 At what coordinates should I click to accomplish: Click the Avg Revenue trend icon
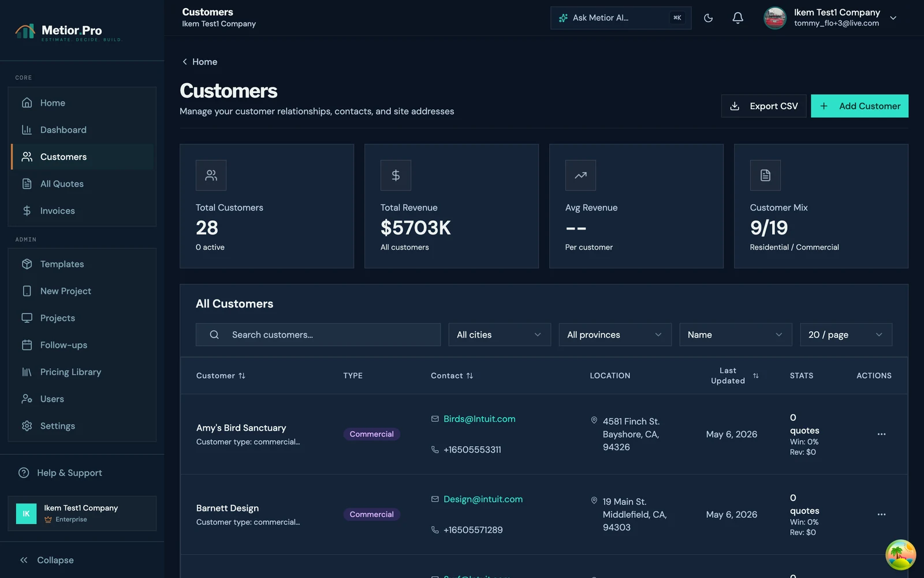pyautogui.click(x=580, y=175)
